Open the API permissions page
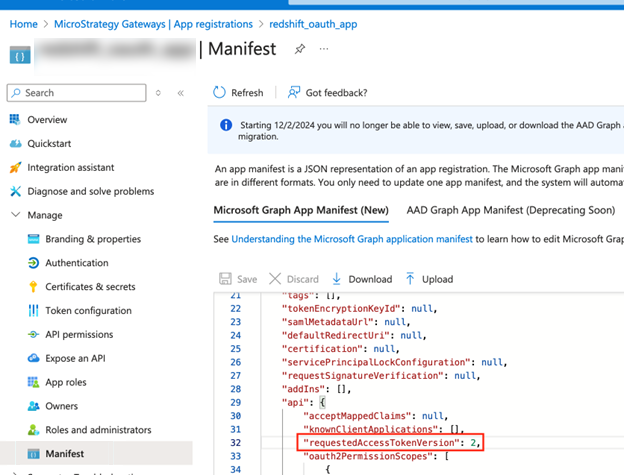The height and width of the screenshot is (475, 624). (x=79, y=335)
